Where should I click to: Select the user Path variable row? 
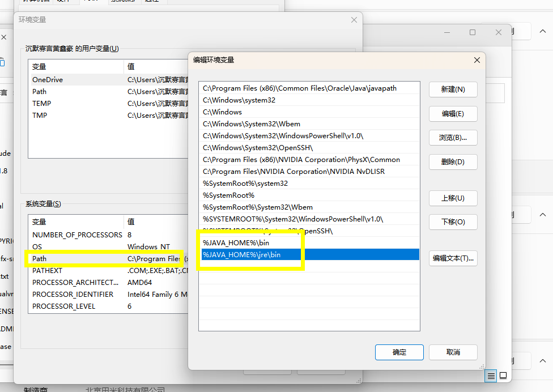click(110, 92)
